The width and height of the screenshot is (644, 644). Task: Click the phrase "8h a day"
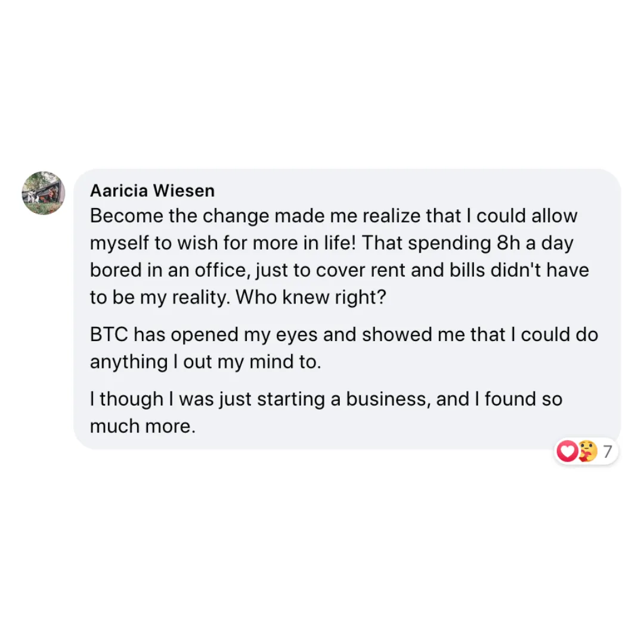click(535, 243)
